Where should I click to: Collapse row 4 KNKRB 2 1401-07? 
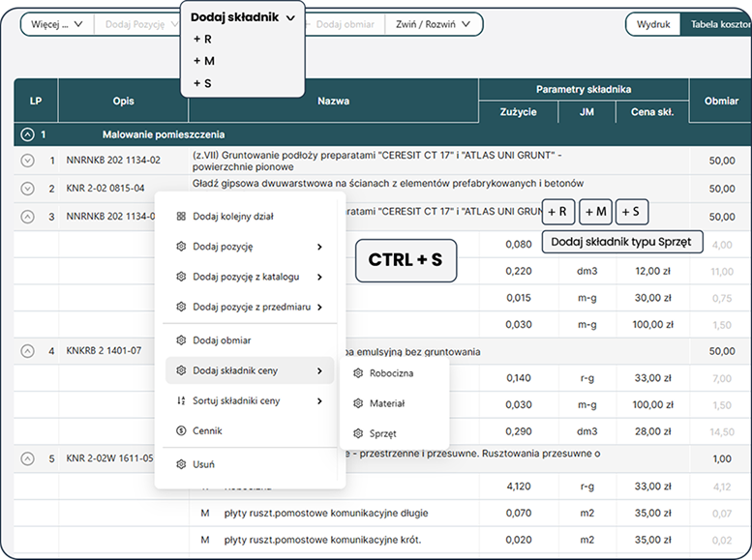pos(27,350)
